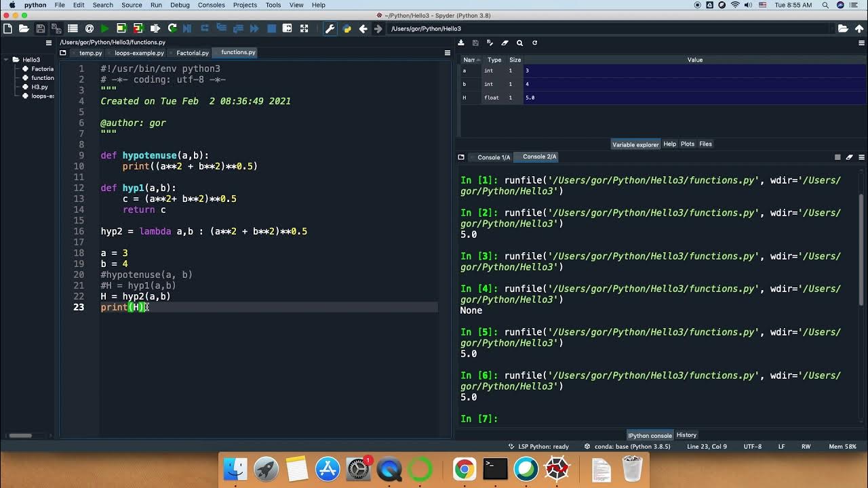The height and width of the screenshot is (488, 868).
Task: Open the working directory dropdown
Action: 832,28
